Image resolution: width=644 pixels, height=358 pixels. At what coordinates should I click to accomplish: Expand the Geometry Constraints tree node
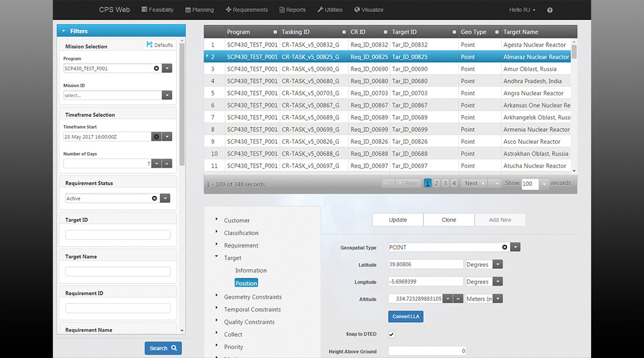[x=216, y=296]
